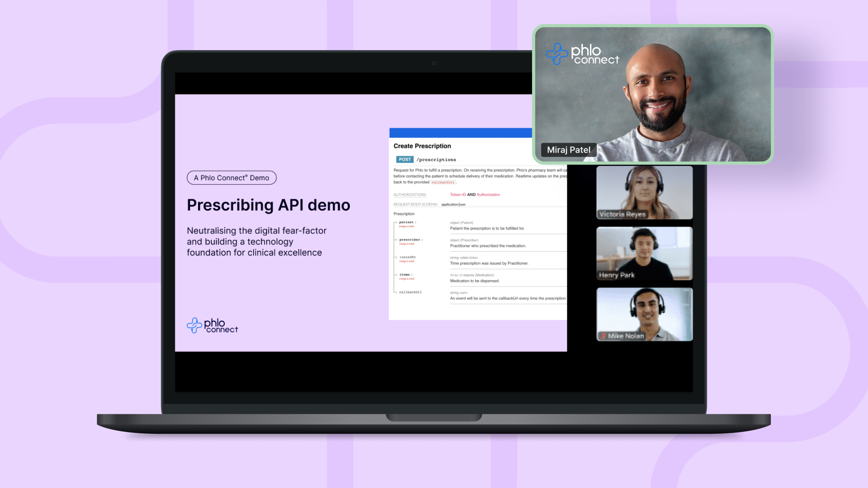Click the phlo connect logo in Miraj Patel's video
868x488 pixels.
click(582, 54)
